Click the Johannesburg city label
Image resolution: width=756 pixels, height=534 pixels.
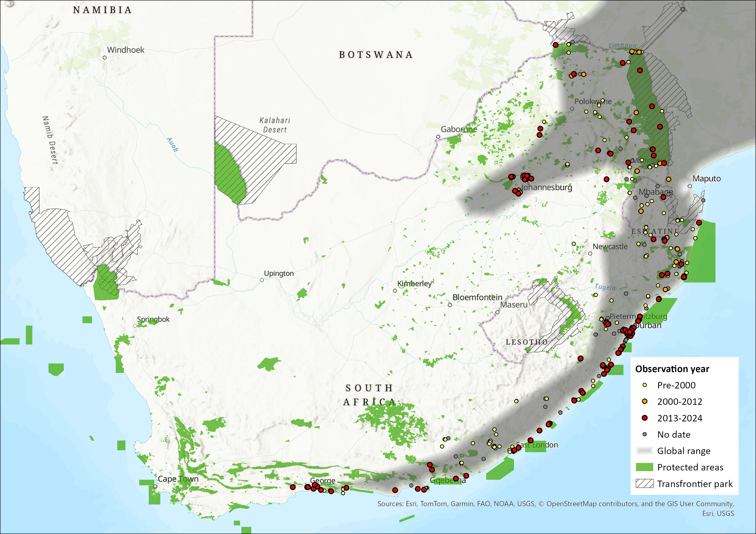coord(547,188)
